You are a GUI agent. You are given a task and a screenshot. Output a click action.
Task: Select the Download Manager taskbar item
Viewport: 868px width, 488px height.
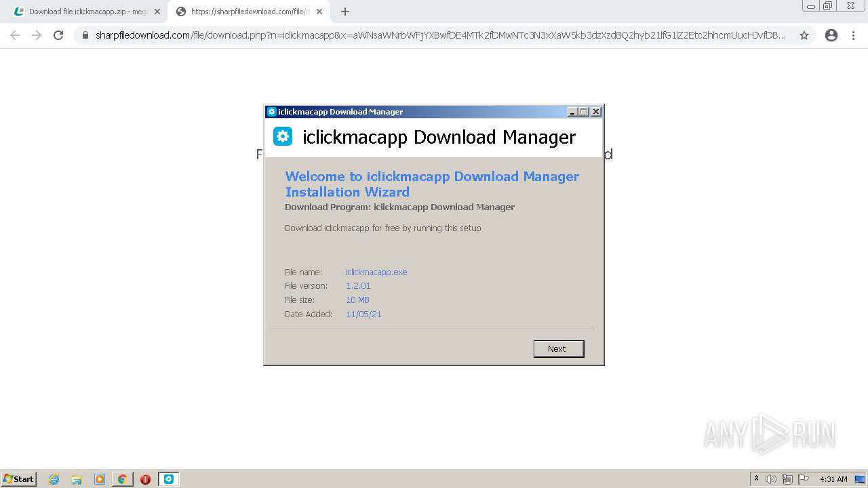click(x=169, y=479)
